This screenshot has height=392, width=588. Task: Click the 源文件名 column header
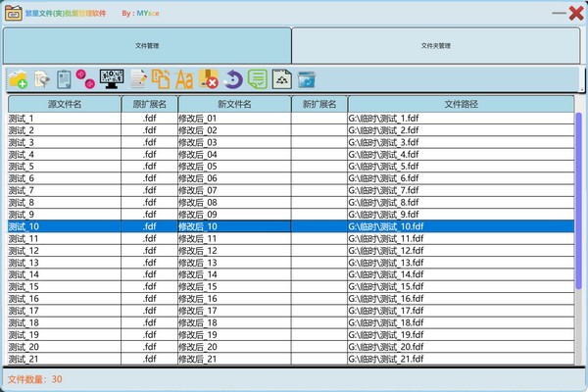pyautogui.click(x=65, y=103)
